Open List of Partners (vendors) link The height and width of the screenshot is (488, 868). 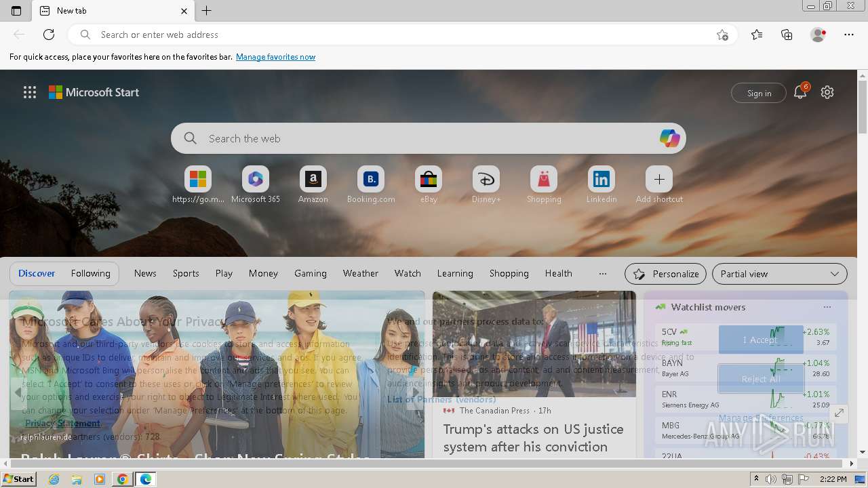441,399
